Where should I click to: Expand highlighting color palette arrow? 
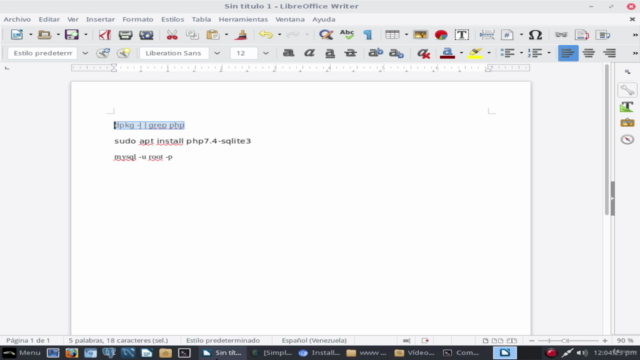pos(489,53)
